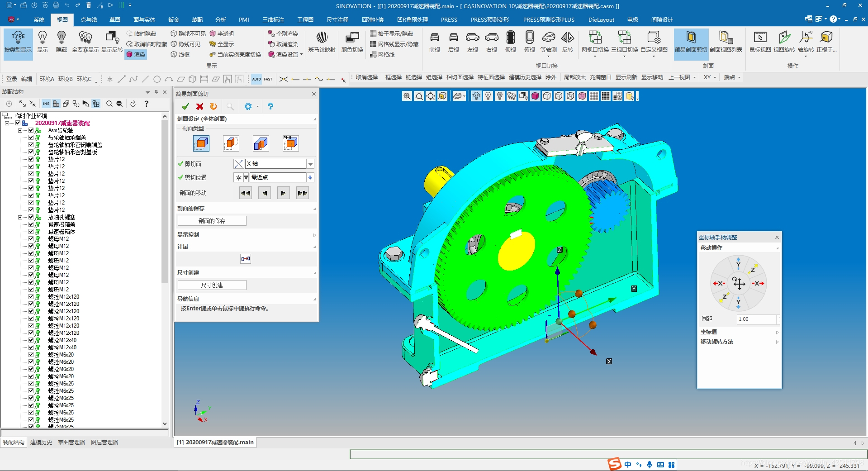Toggle checkbox for 放油孔螺塞

(x=31, y=217)
